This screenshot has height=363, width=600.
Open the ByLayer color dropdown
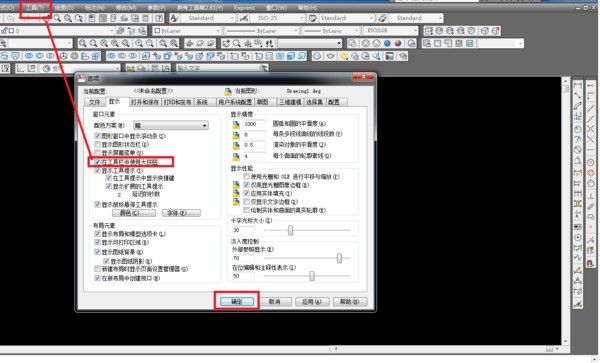[x=187, y=31]
